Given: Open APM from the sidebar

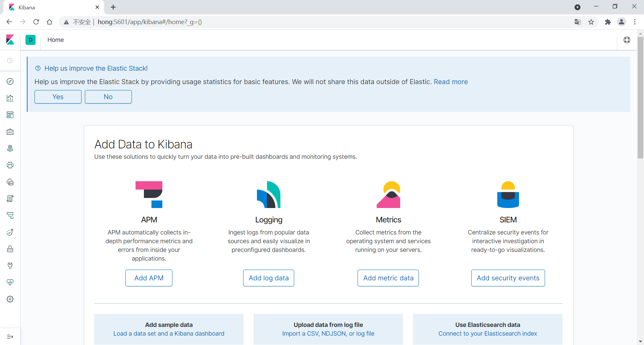Looking at the screenshot, I should [x=10, y=215].
